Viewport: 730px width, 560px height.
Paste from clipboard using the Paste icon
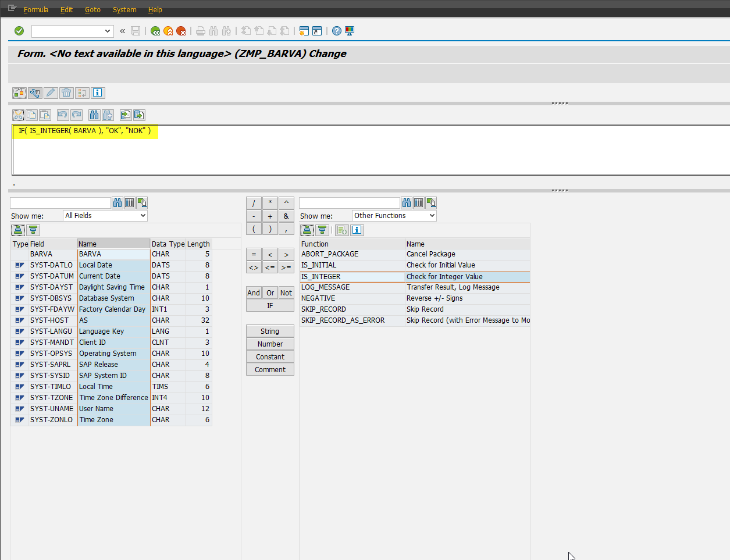point(45,115)
